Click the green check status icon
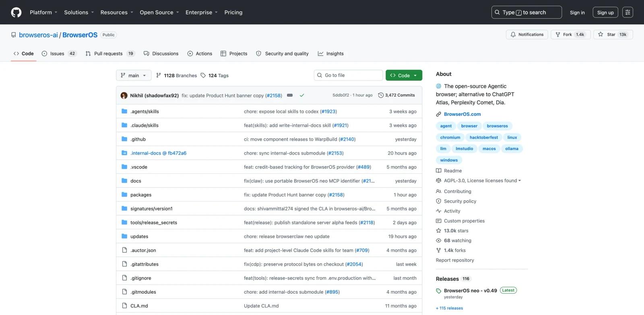644x315 pixels. point(302,95)
